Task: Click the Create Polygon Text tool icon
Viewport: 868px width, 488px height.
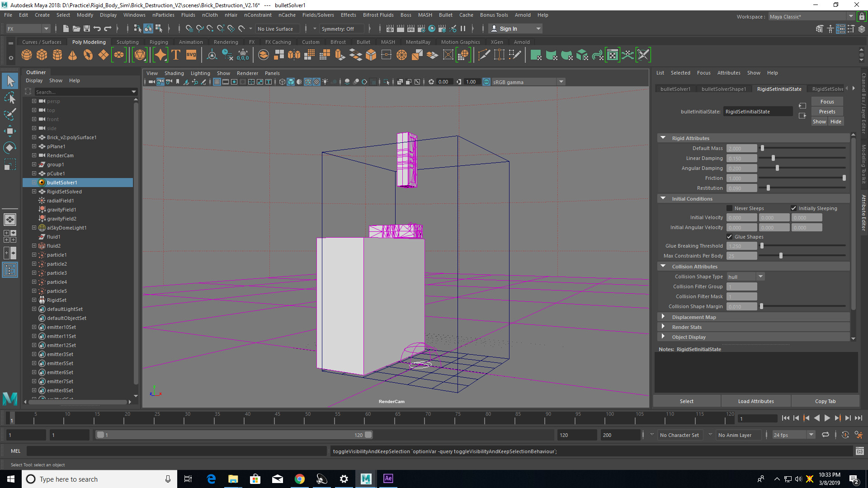Action: click(175, 55)
